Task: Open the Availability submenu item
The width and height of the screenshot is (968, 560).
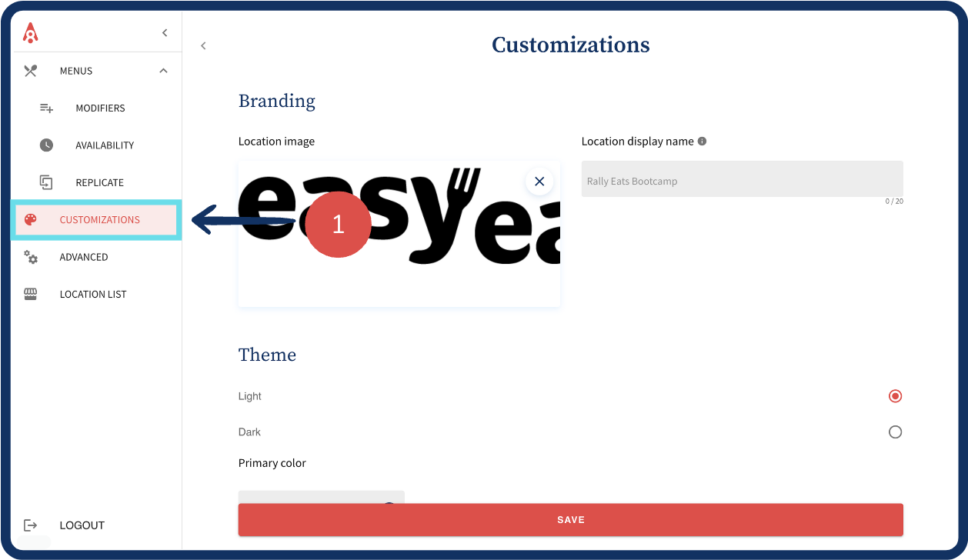Action: click(105, 145)
